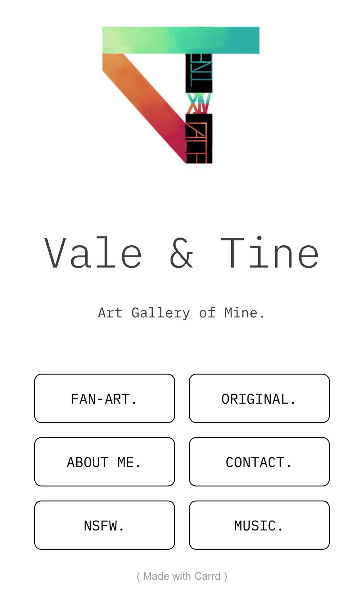364x602 pixels.
Task: Enter the NSFW. section
Action: point(105,525)
